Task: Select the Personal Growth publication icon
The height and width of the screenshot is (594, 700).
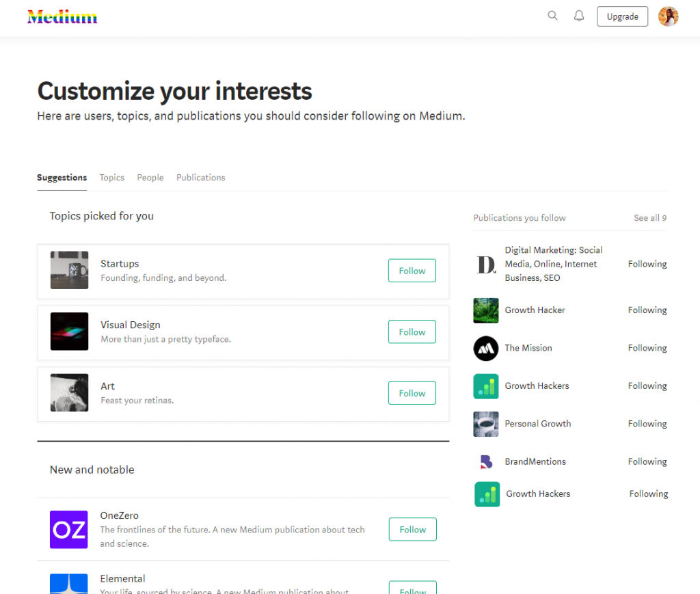Action: coord(486,424)
